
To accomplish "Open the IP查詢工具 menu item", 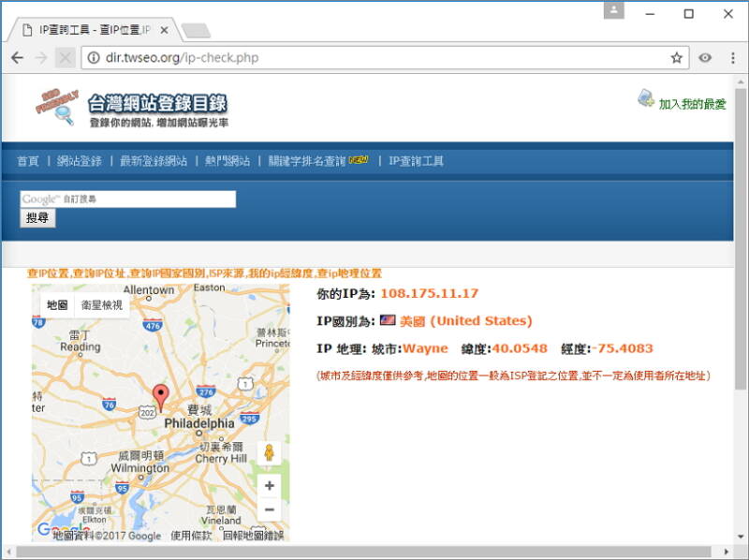I will tap(416, 161).
